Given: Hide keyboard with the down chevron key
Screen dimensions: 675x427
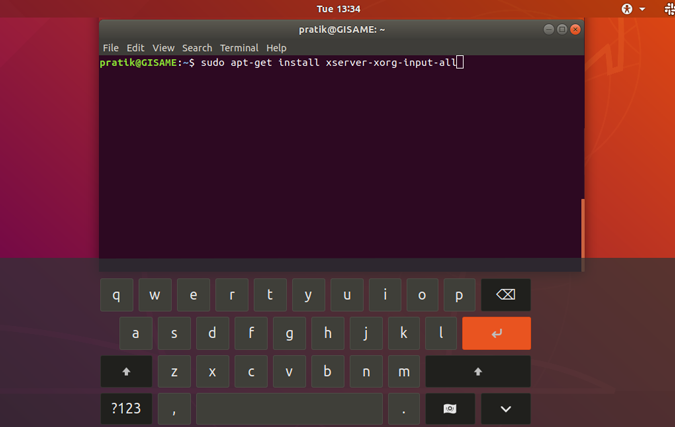Looking at the screenshot, I should (506, 408).
